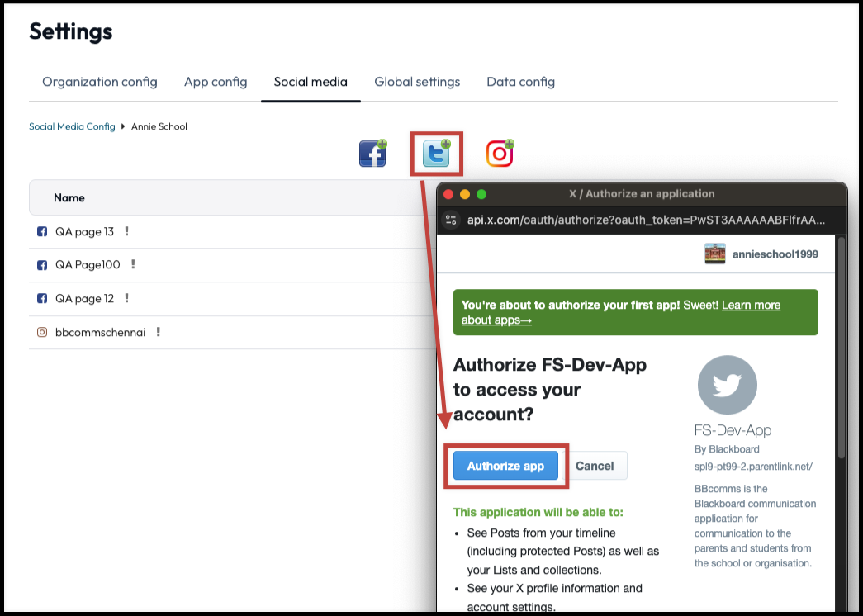Click the Facebook icon beside QA page 13
Image resolution: width=863 pixels, height=616 pixels.
click(42, 231)
